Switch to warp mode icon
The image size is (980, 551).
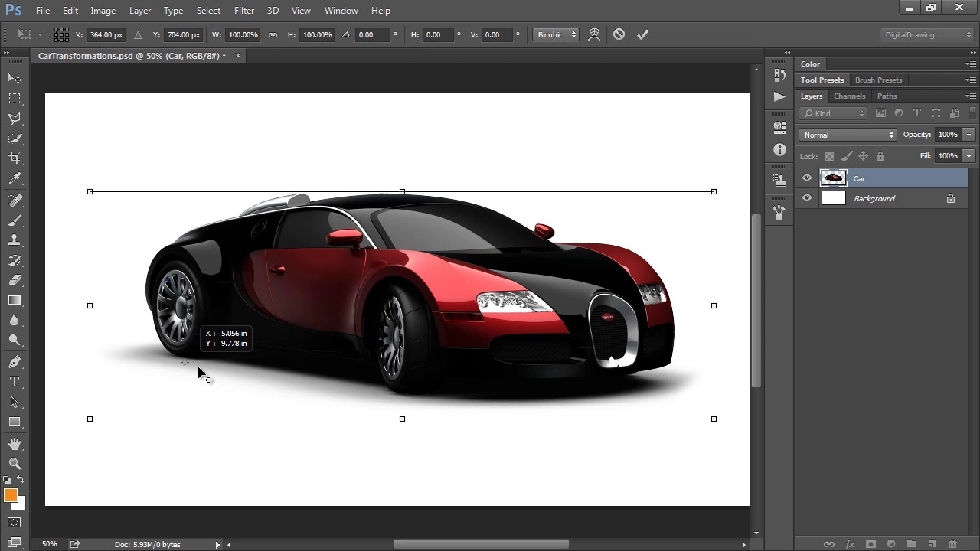[x=594, y=34]
